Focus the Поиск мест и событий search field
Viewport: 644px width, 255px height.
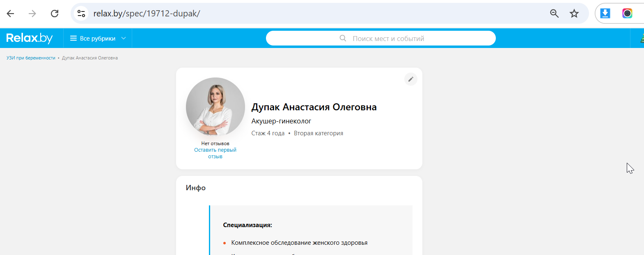381,38
